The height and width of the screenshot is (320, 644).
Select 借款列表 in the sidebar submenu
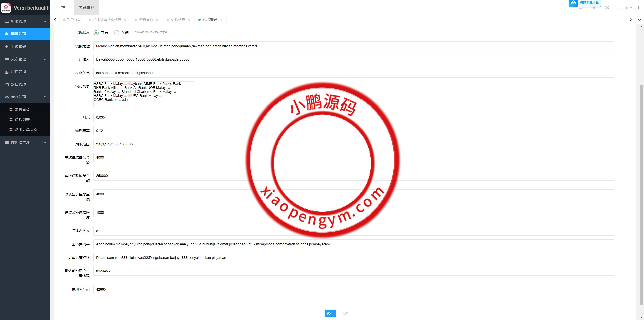point(22,120)
